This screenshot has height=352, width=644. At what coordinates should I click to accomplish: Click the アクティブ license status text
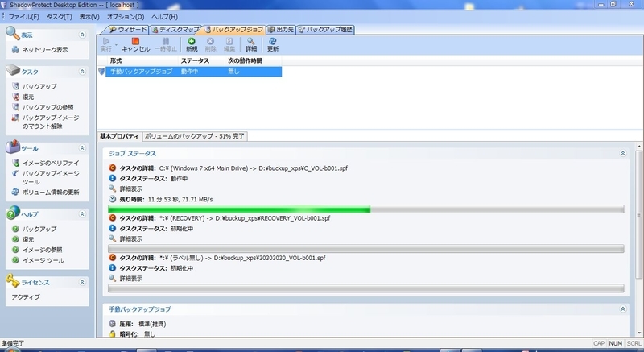pyautogui.click(x=26, y=297)
